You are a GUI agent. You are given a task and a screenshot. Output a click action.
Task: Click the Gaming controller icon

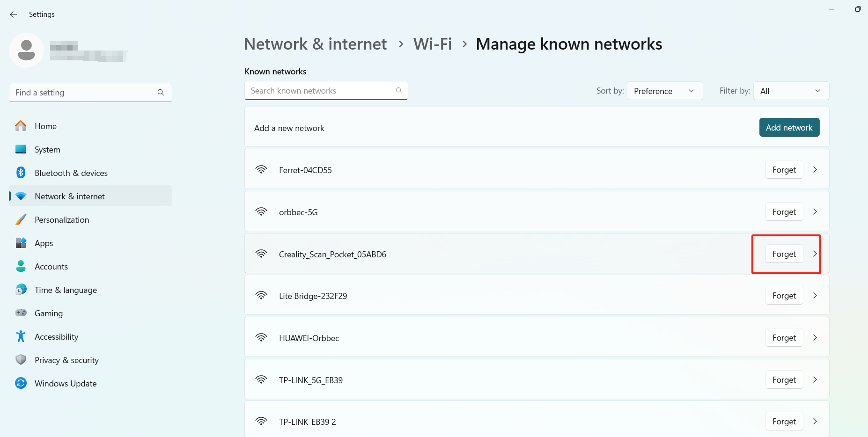click(21, 313)
